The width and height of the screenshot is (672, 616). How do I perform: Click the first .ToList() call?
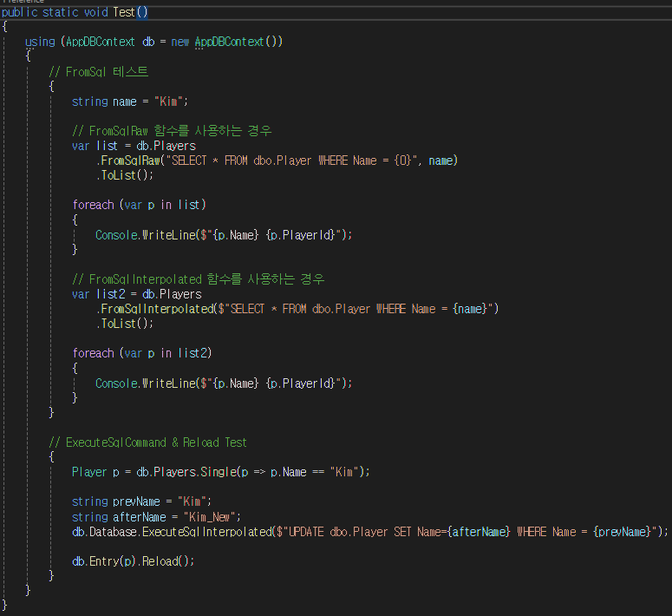[124, 175]
